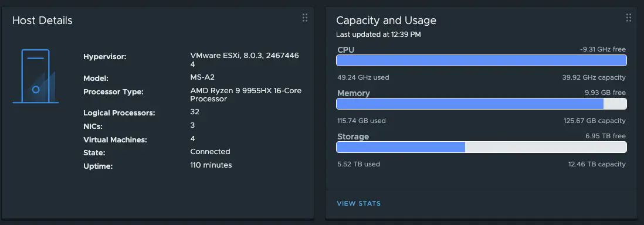Click the MS-A2 model value
644x225 pixels.
[x=202, y=77]
